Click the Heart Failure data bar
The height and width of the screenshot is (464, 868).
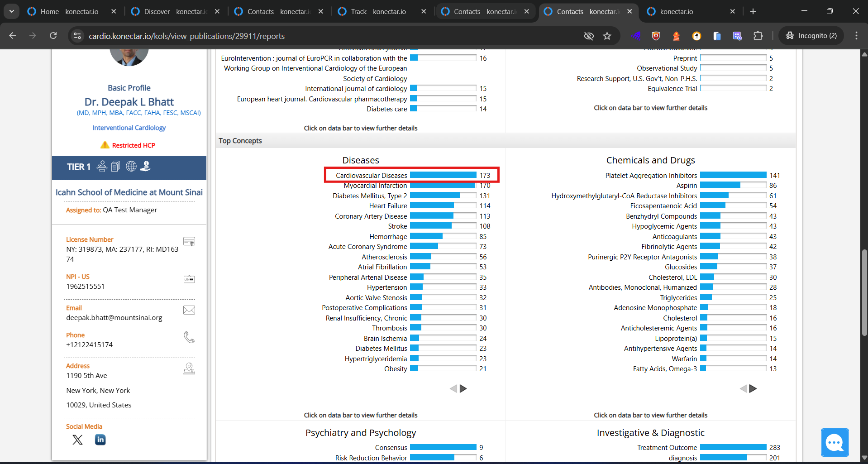(443, 206)
